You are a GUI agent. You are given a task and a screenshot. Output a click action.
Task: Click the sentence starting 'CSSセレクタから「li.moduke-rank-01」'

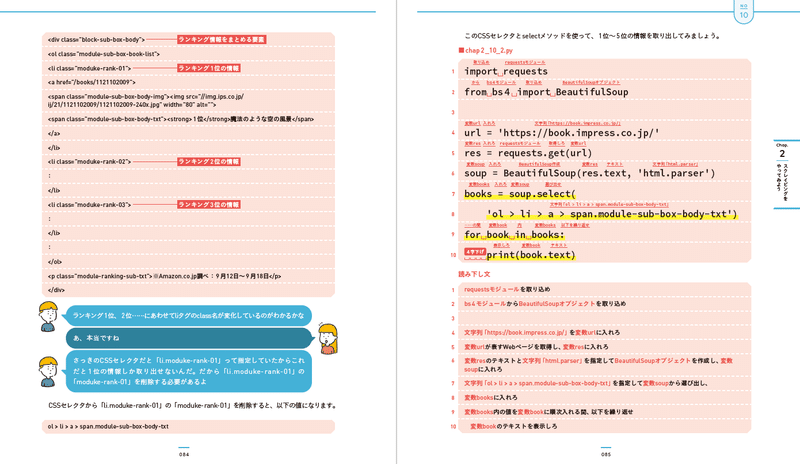tap(193, 406)
